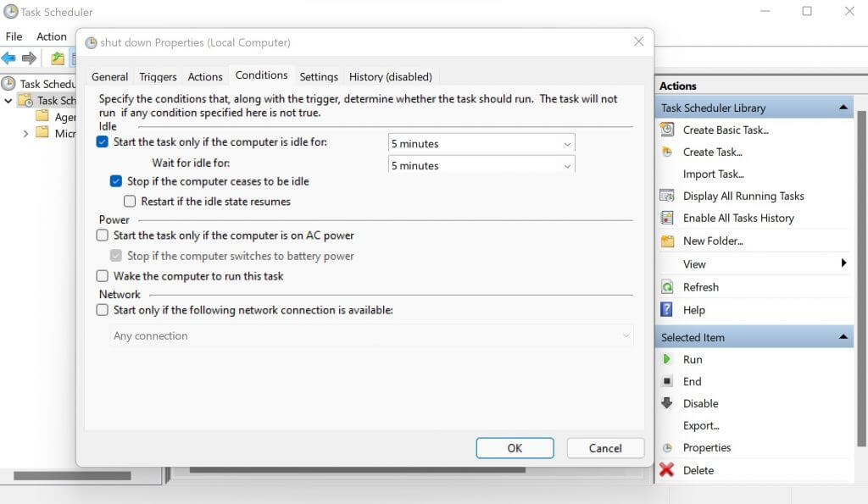Click the New Folder icon
Image resolution: width=868 pixels, height=504 pixels.
point(668,241)
